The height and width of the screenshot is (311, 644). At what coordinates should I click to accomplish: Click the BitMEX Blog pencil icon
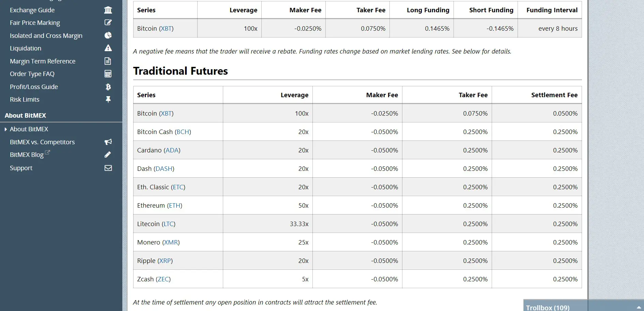[108, 154]
